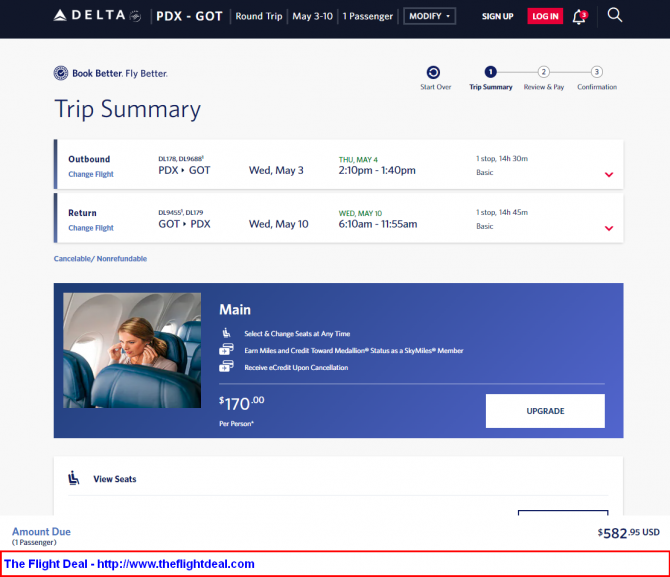Open the MODIFY dropdown in header
The height and width of the screenshot is (577, 670).
click(x=429, y=16)
